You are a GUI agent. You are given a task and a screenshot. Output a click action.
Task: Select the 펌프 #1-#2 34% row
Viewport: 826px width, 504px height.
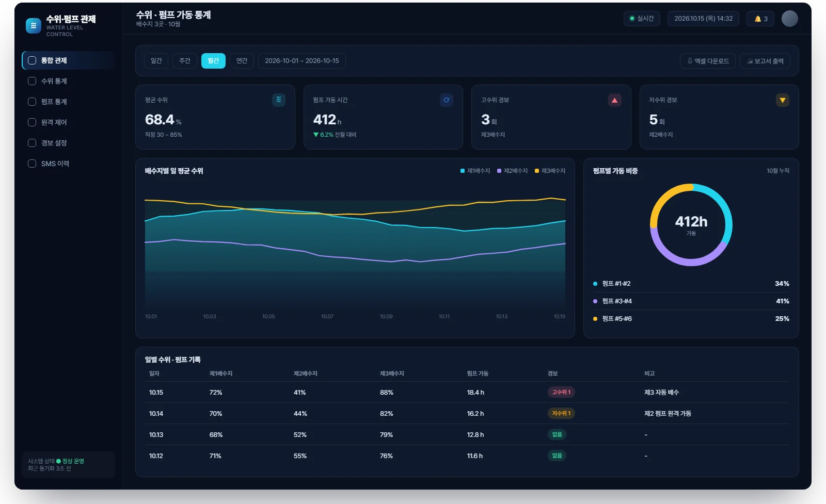pyautogui.click(x=691, y=284)
